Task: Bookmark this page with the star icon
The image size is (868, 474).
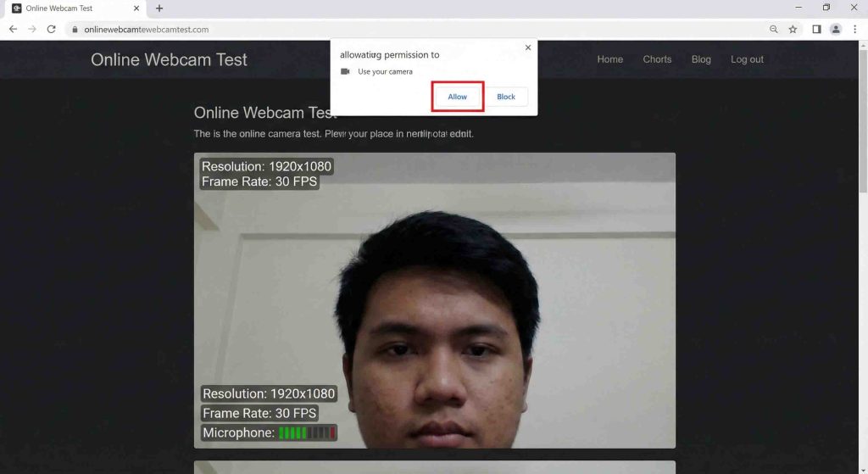Action: [793, 30]
